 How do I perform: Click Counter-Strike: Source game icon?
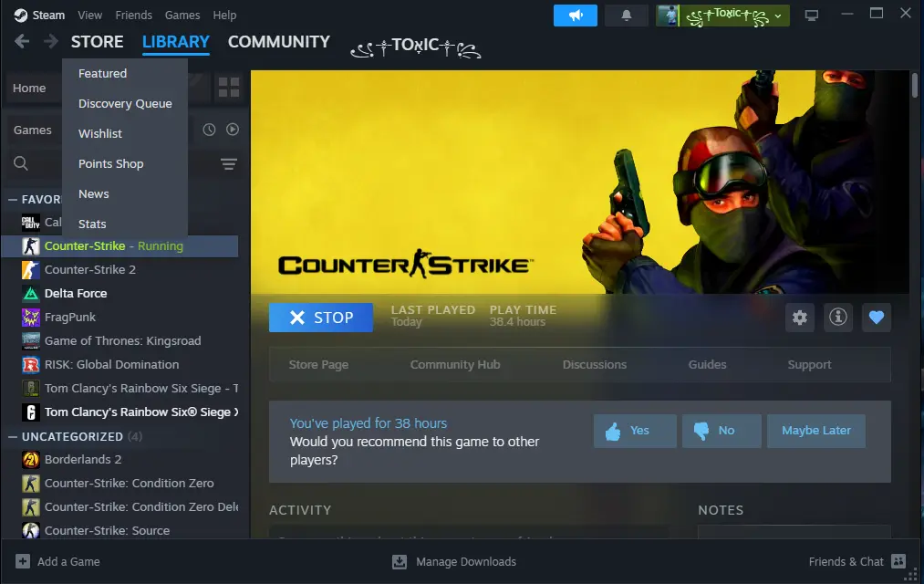(x=31, y=530)
